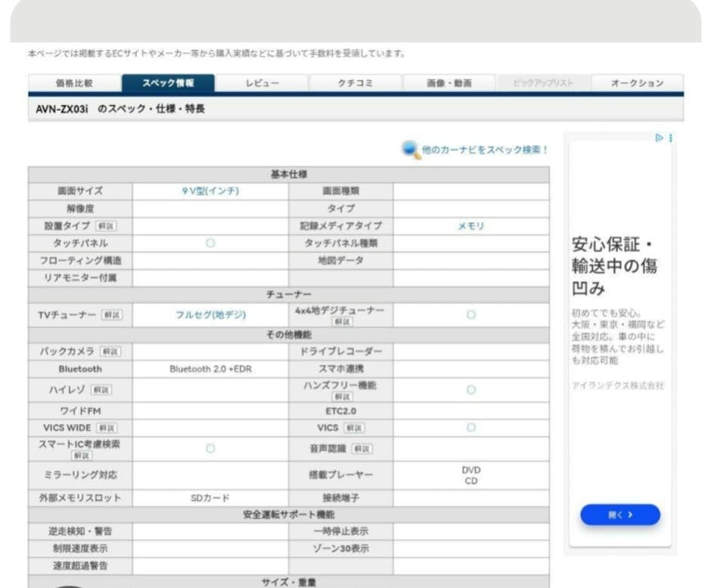The height and width of the screenshot is (588, 723).
Task: Click the 解説 badge under スマートIC考慮検索
Action: pyautogui.click(x=81, y=456)
